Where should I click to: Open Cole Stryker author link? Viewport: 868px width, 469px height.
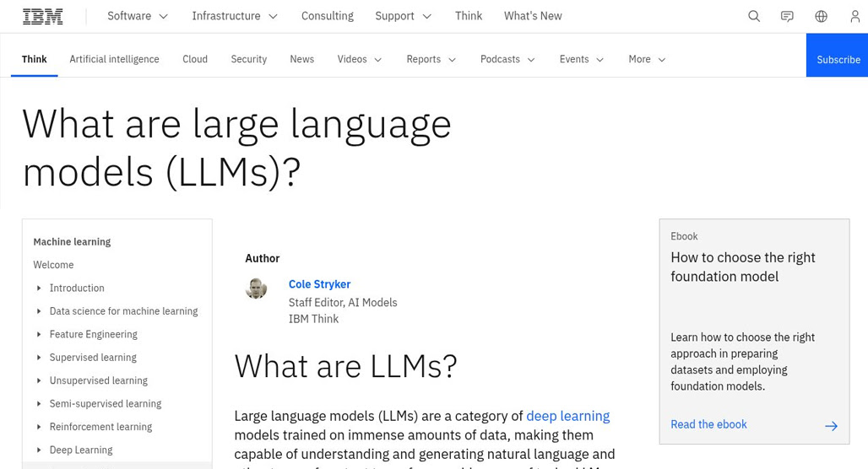(x=319, y=284)
